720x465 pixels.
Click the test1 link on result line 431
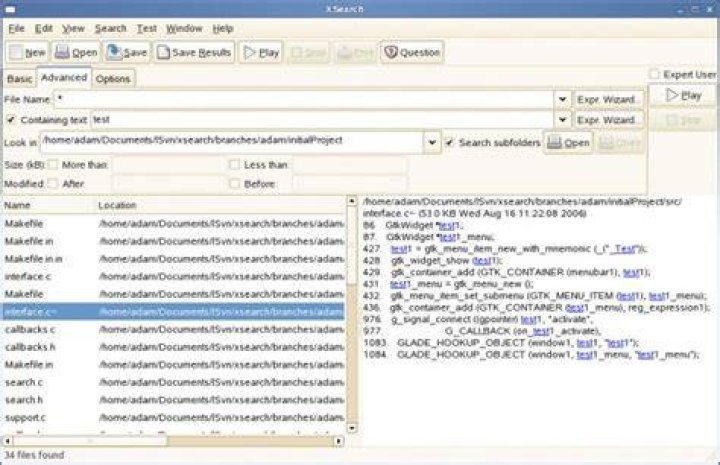(x=401, y=284)
